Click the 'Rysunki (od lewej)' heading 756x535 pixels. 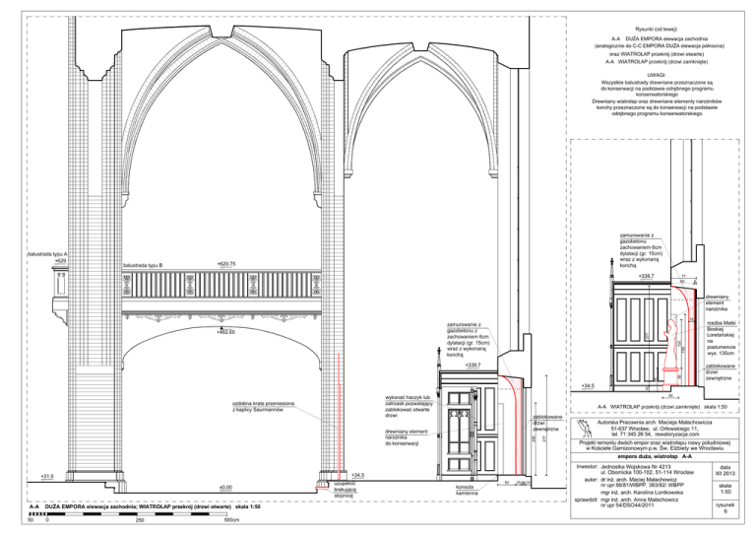pos(660,31)
